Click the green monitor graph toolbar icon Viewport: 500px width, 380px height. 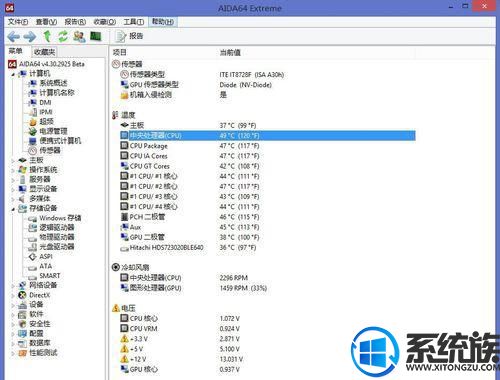point(96,36)
